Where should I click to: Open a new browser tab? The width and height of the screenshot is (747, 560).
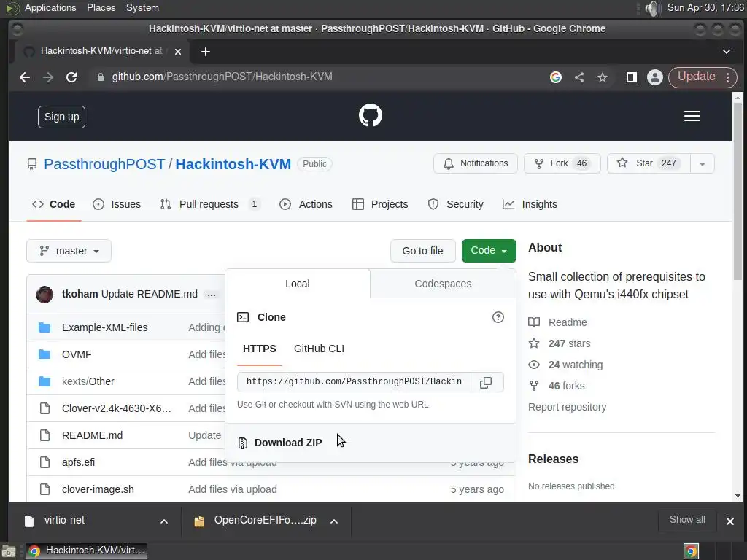(x=205, y=52)
